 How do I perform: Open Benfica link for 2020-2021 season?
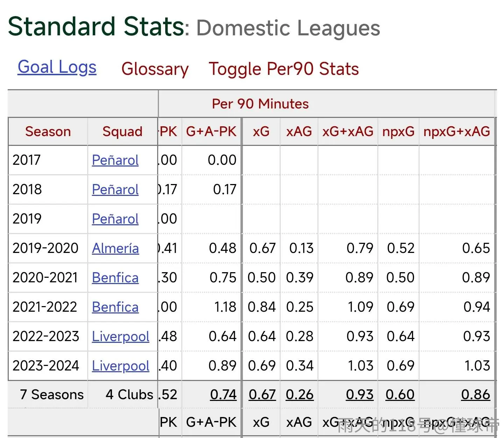point(115,278)
